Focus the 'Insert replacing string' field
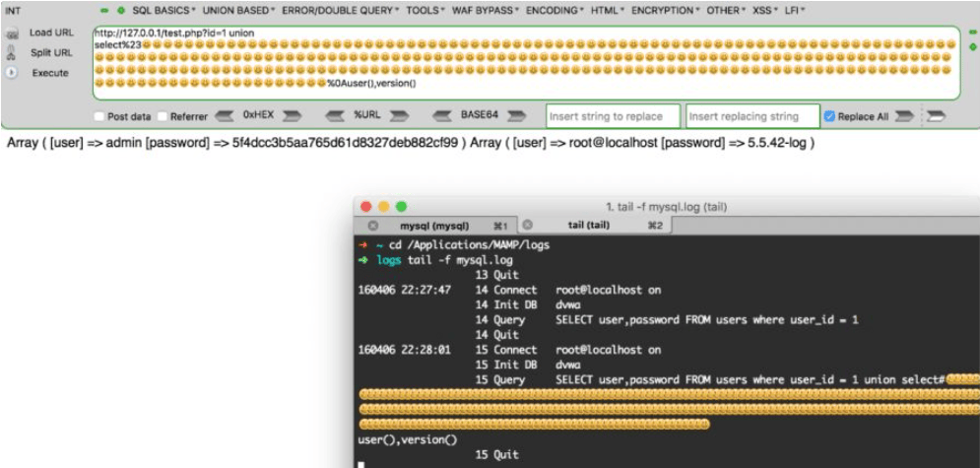The width and height of the screenshot is (980, 468). (752, 116)
